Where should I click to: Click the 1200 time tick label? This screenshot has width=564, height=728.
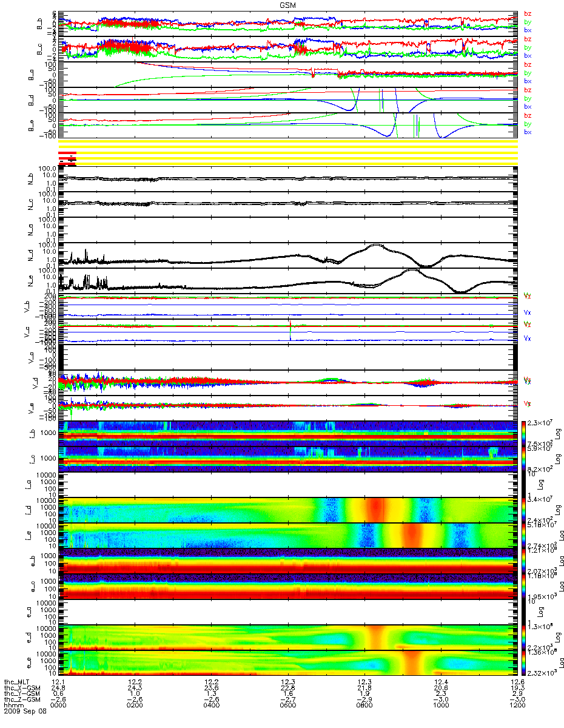click(517, 706)
